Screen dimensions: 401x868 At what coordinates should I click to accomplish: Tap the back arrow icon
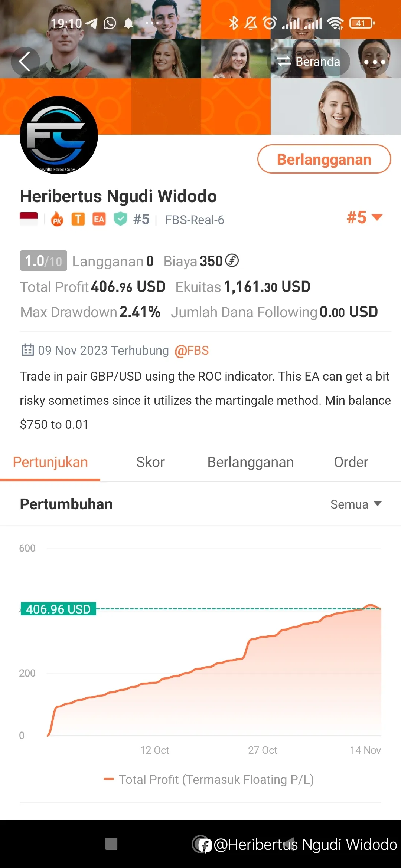pos(25,62)
